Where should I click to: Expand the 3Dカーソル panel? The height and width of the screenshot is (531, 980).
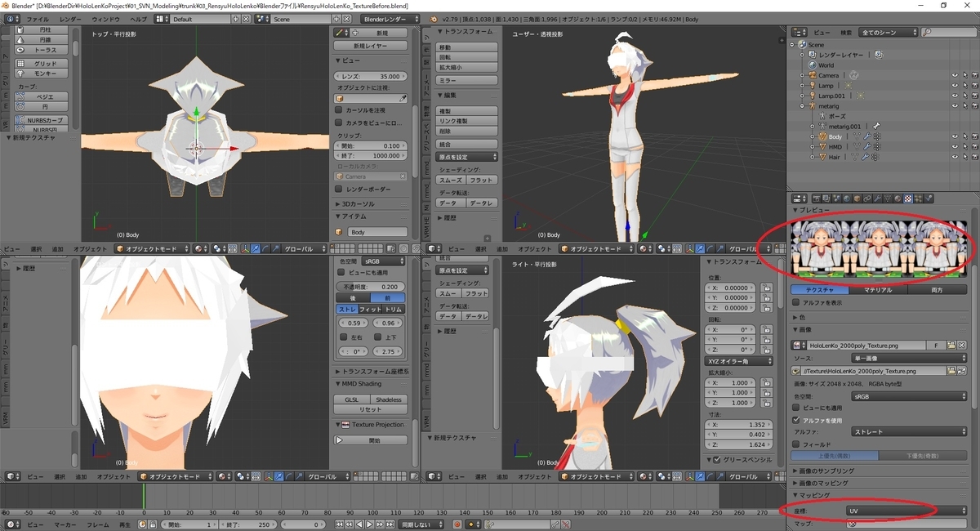point(355,203)
